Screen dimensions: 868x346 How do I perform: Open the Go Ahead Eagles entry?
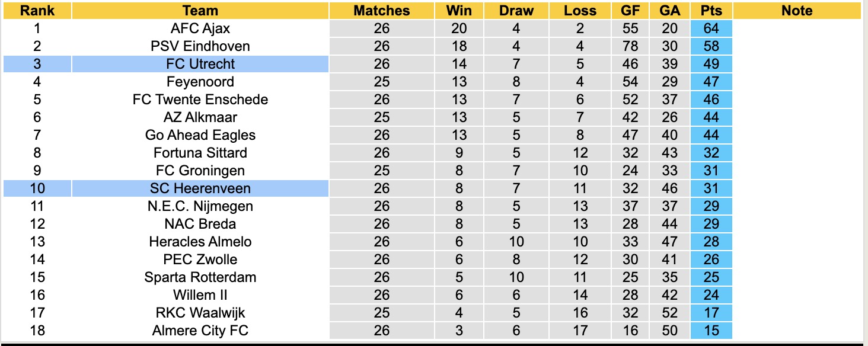click(200, 135)
